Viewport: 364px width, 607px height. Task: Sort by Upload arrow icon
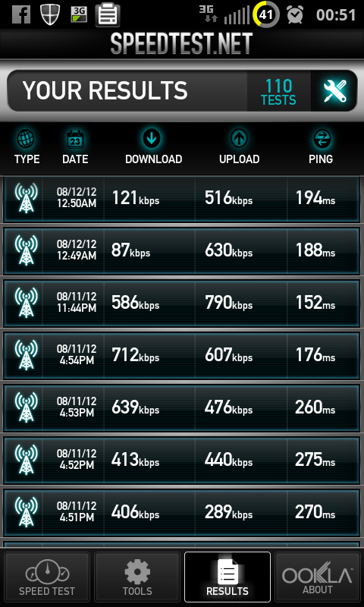pyautogui.click(x=239, y=138)
